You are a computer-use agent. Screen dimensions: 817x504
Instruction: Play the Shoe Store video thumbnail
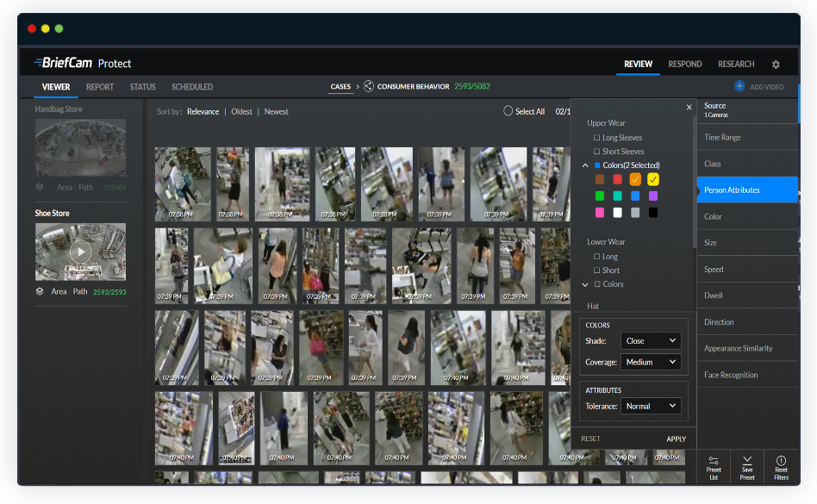tap(80, 252)
